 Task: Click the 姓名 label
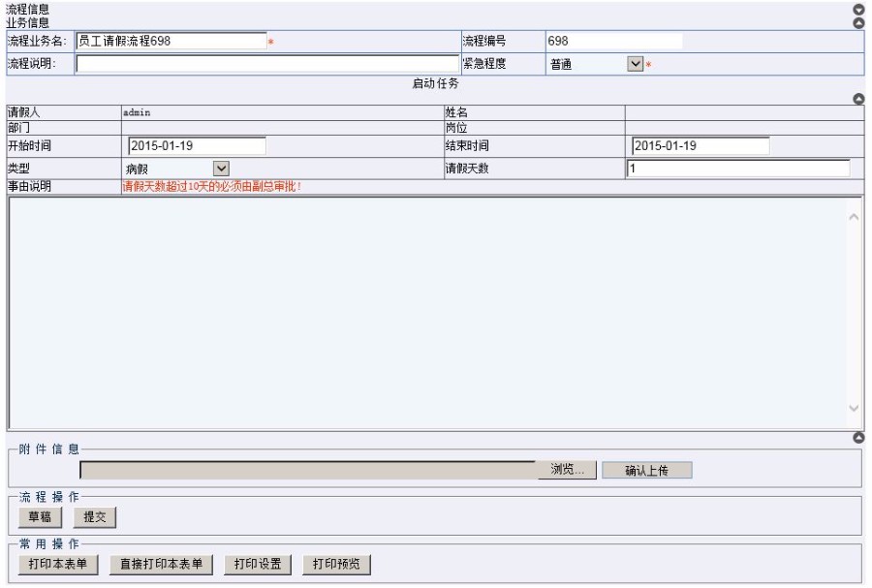pos(456,112)
